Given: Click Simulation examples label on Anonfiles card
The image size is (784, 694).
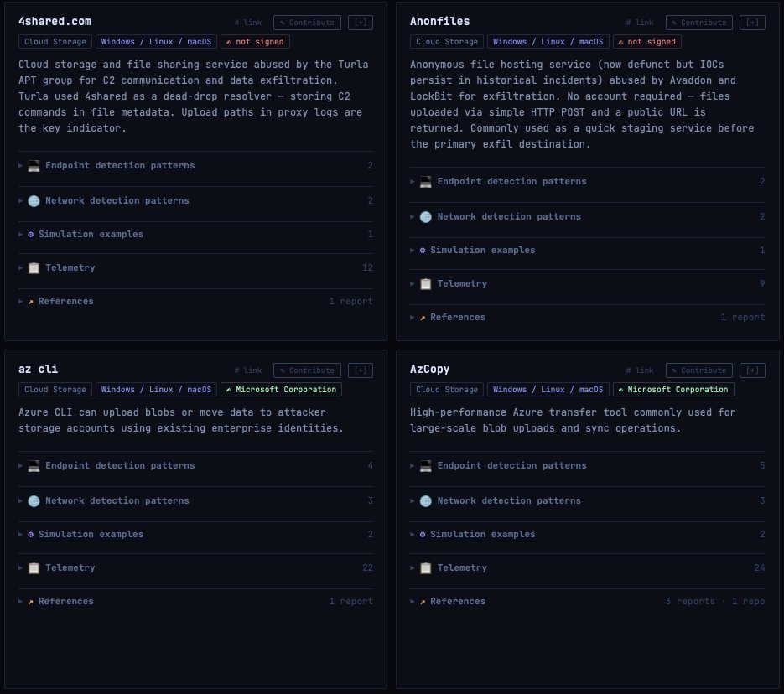Looking at the screenshot, I should point(482,251).
